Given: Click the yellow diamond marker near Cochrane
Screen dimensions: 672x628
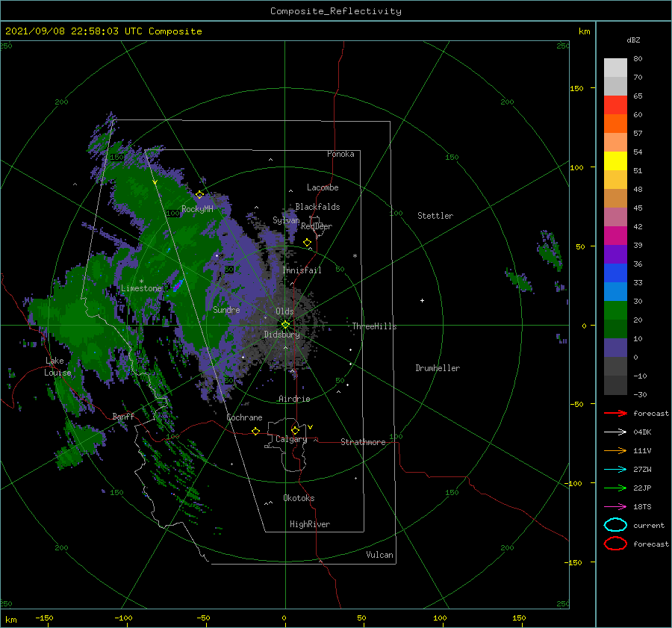Looking at the screenshot, I should [x=256, y=432].
